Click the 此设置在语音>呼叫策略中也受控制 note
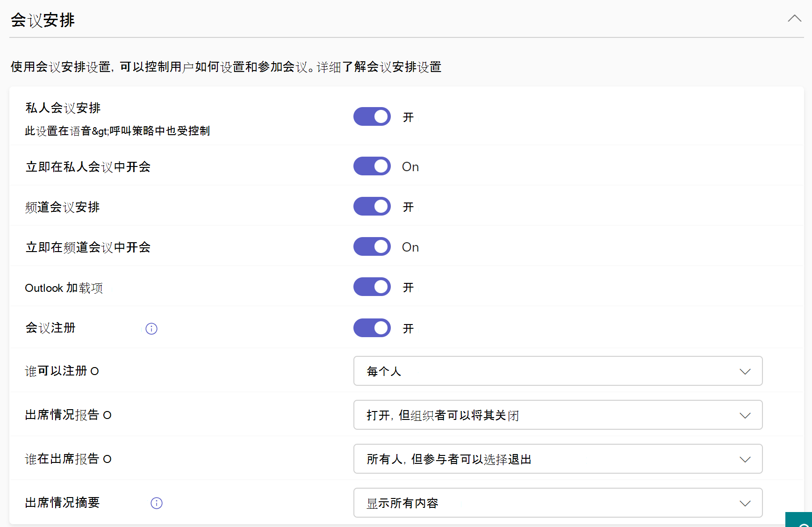Screen dimensions: 812x527 (x=117, y=131)
